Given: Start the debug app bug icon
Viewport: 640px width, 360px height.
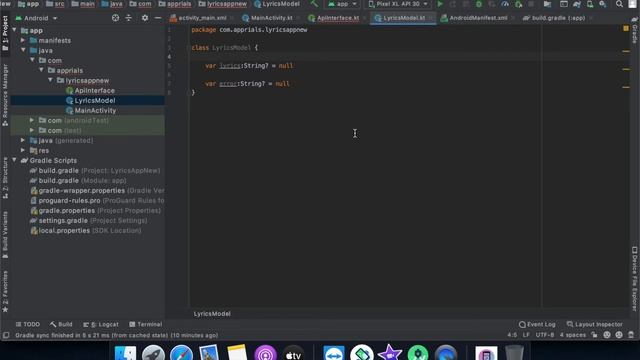Looking at the screenshot, I should point(479,4).
